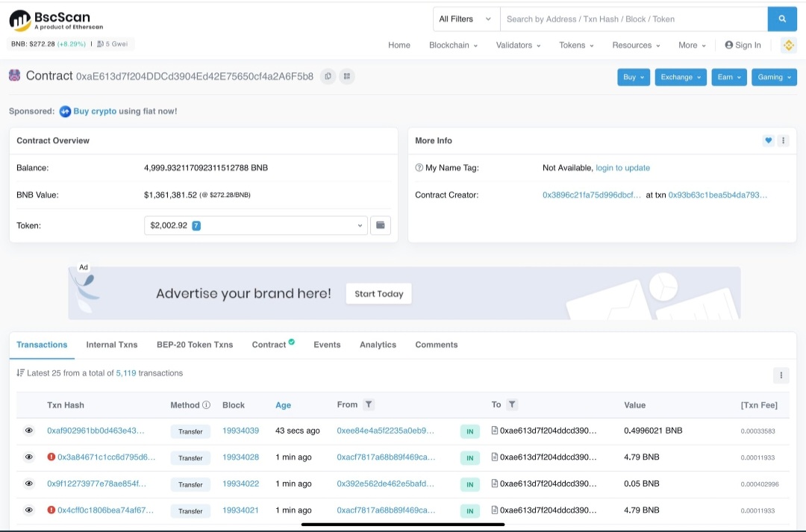Open block 19934039

(x=240, y=431)
